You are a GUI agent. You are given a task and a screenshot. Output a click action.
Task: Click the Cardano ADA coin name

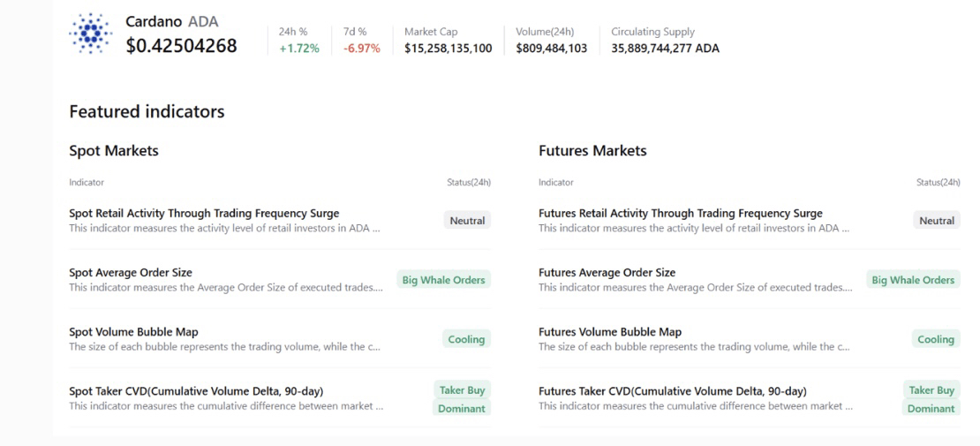pos(171,21)
